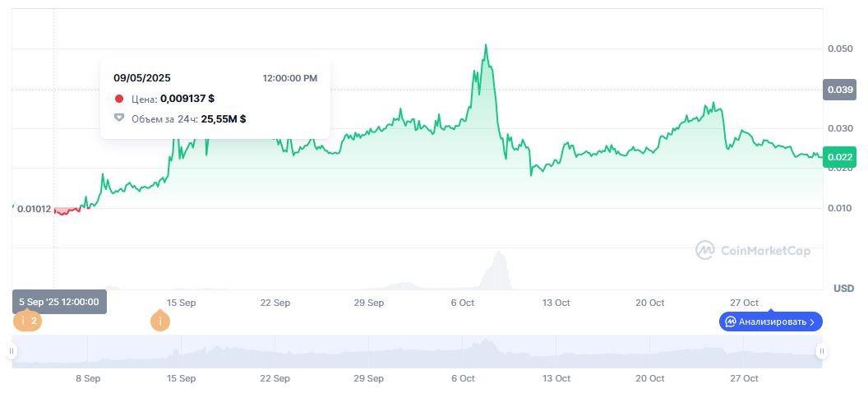Click the 0.010 price axis label
868x398 pixels.
(839, 208)
